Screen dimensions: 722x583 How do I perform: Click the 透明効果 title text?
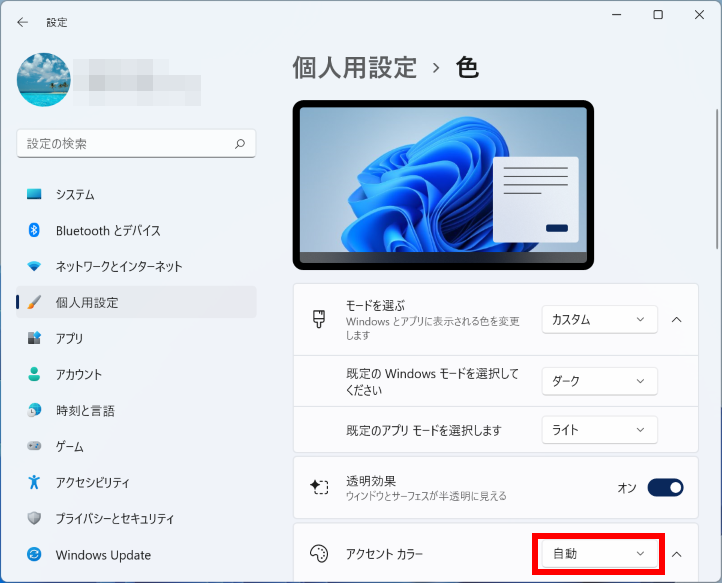tap(371, 481)
